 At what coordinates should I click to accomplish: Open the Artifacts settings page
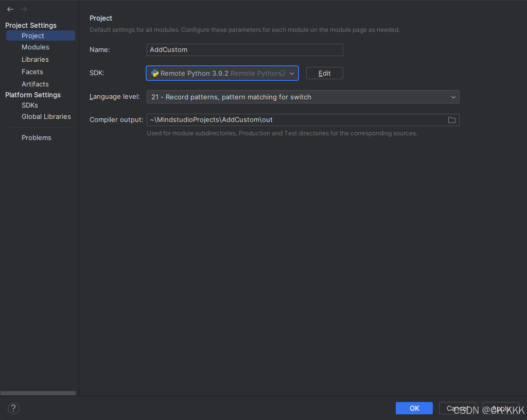[35, 84]
